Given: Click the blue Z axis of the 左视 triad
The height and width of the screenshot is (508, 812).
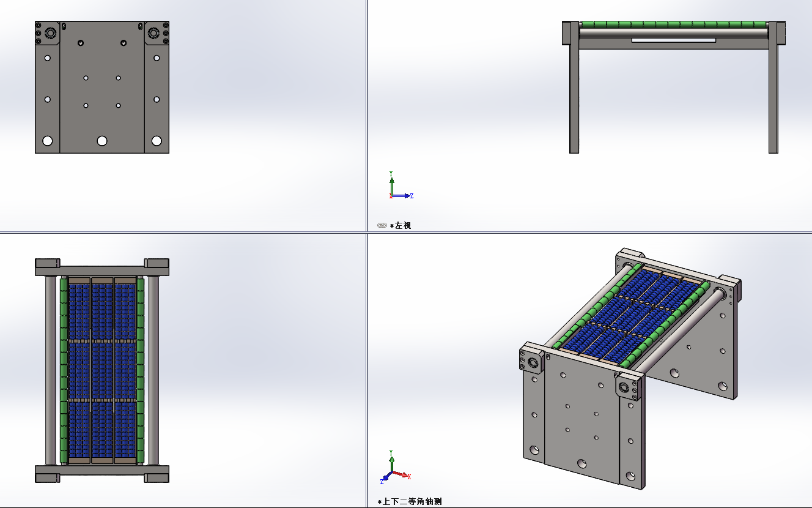Looking at the screenshot, I should (403, 196).
